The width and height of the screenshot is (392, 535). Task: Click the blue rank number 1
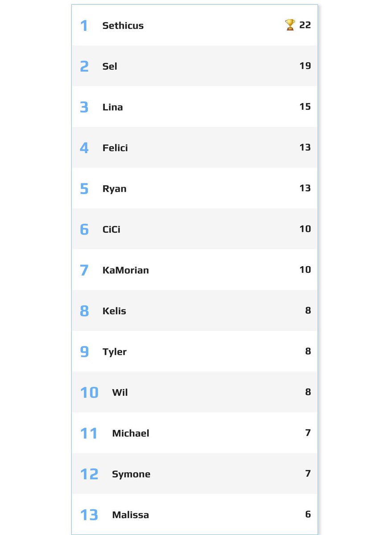(84, 25)
